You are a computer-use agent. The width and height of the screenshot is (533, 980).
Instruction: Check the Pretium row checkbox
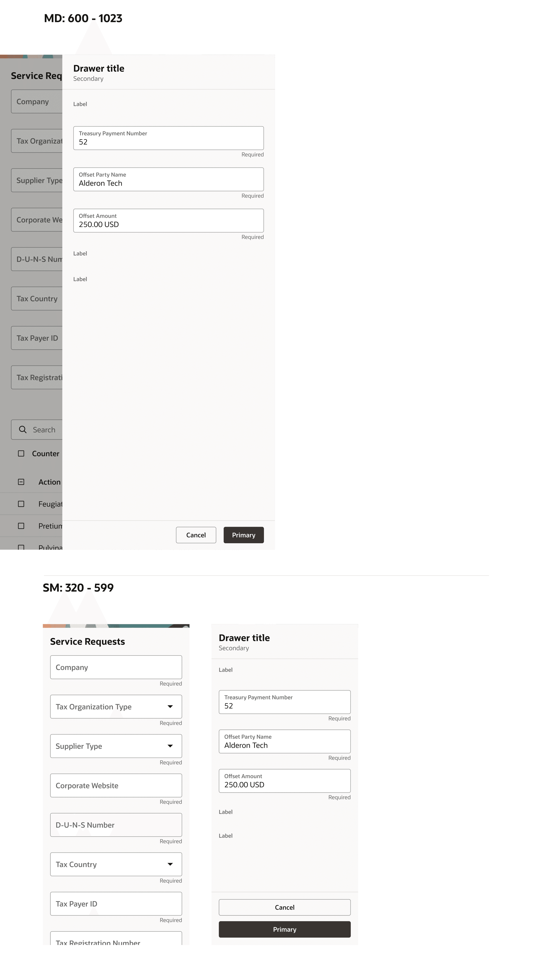(x=21, y=526)
